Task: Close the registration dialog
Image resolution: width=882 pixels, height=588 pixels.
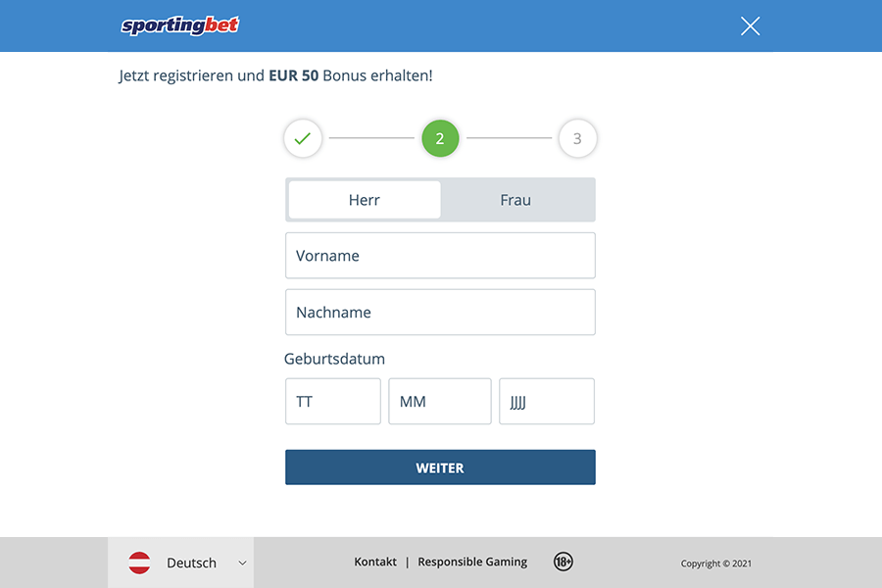Action: pos(750,26)
